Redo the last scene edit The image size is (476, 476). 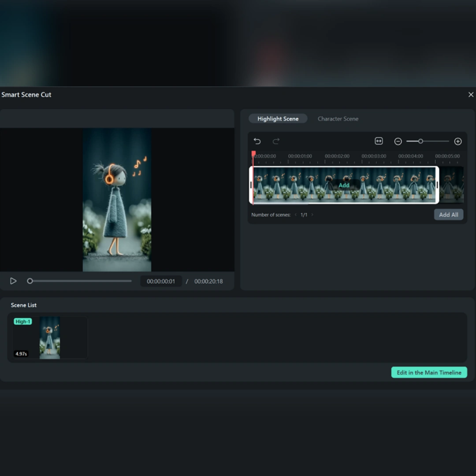[x=276, y=141]
